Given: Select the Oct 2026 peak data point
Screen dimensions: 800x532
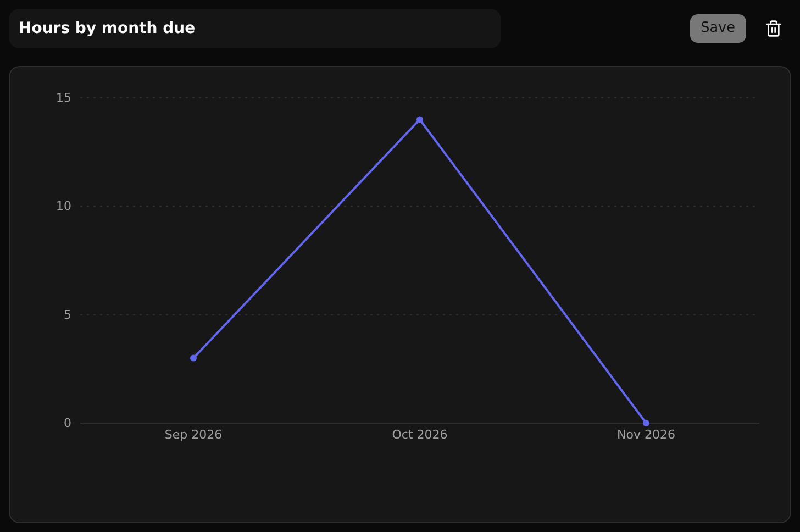Looking at the screenshot, I should point(420,120).
